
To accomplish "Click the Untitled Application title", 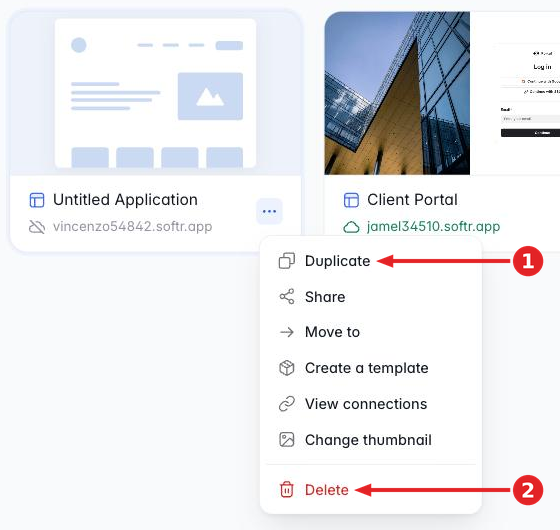I will click(x=125, y=200).
